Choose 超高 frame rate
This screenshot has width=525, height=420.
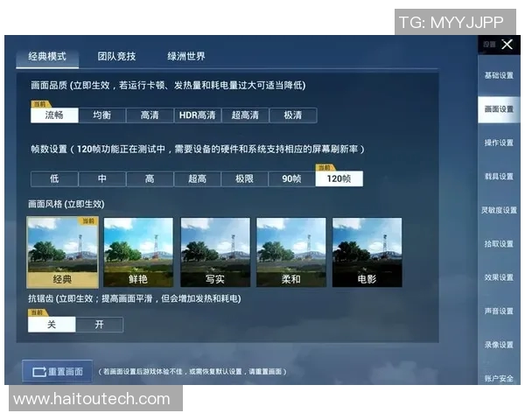point(197,178)
